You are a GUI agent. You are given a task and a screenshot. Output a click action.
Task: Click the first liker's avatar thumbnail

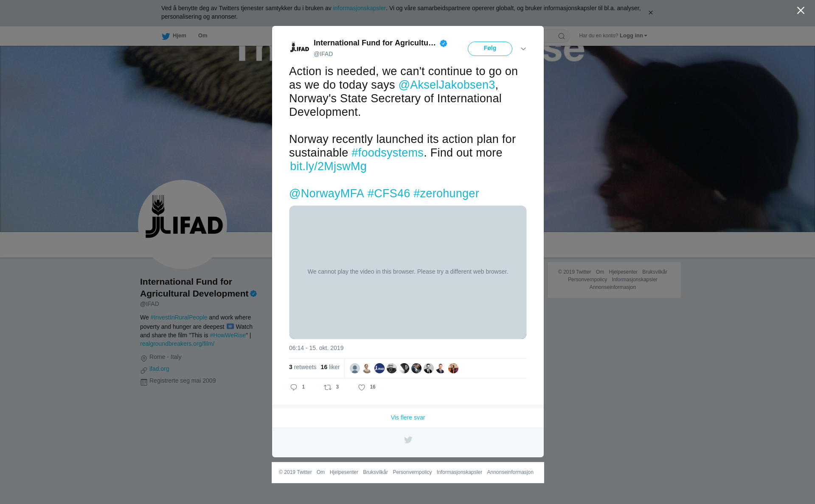355,368
